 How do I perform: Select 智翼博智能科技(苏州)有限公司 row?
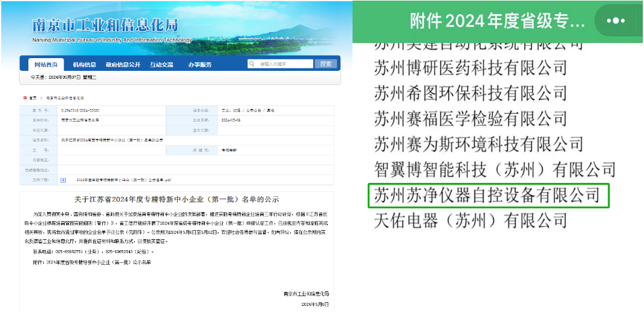(495, 169)
